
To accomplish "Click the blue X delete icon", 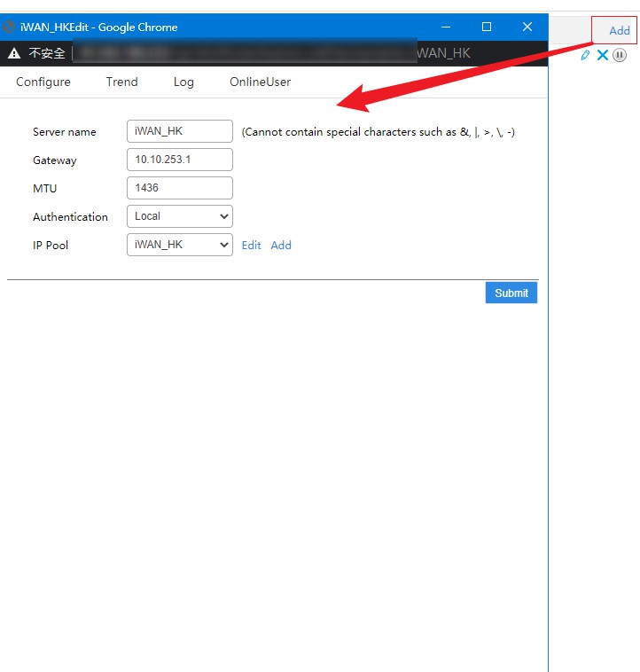I will (603, 55).
